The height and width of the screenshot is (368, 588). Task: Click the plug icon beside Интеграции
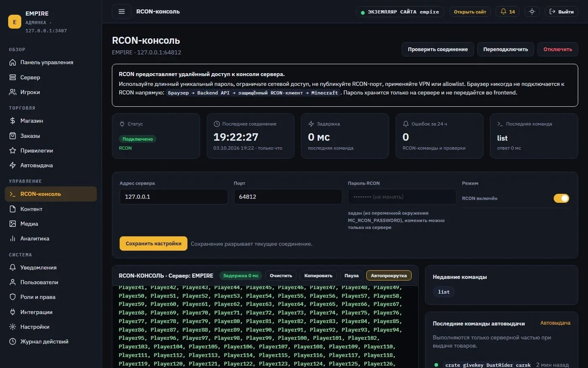13,312
